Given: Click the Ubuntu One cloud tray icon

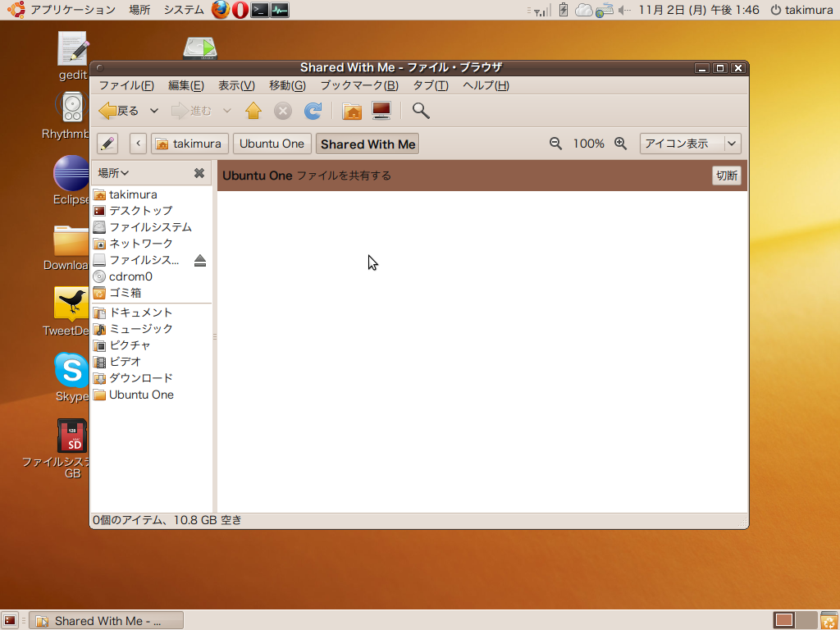Looking at the screenshot, I should coord(583,10).
